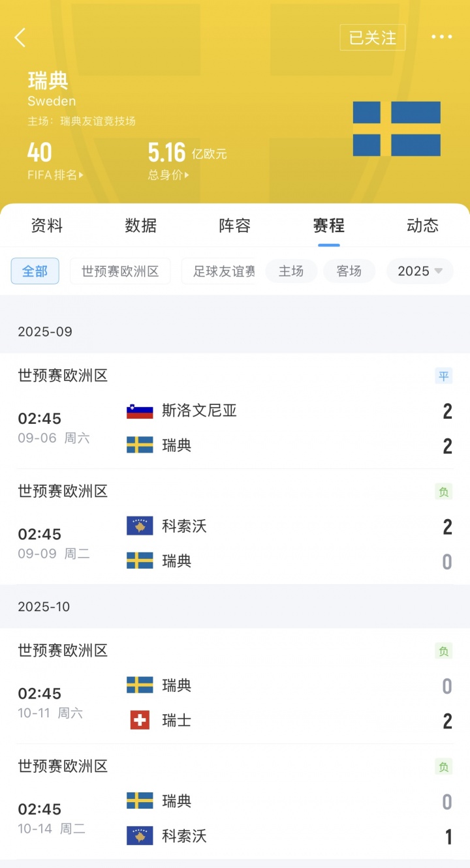
Task: Tap the large Sweden flag emblem
Action: 396,128
